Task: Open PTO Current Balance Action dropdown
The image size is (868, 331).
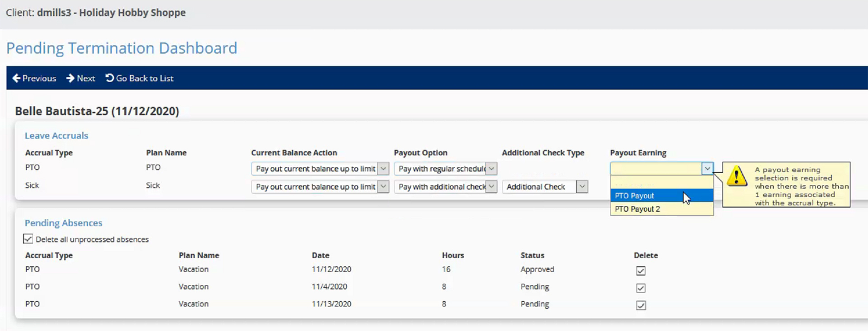Action: pyautogui.click(x=383, y=169)
